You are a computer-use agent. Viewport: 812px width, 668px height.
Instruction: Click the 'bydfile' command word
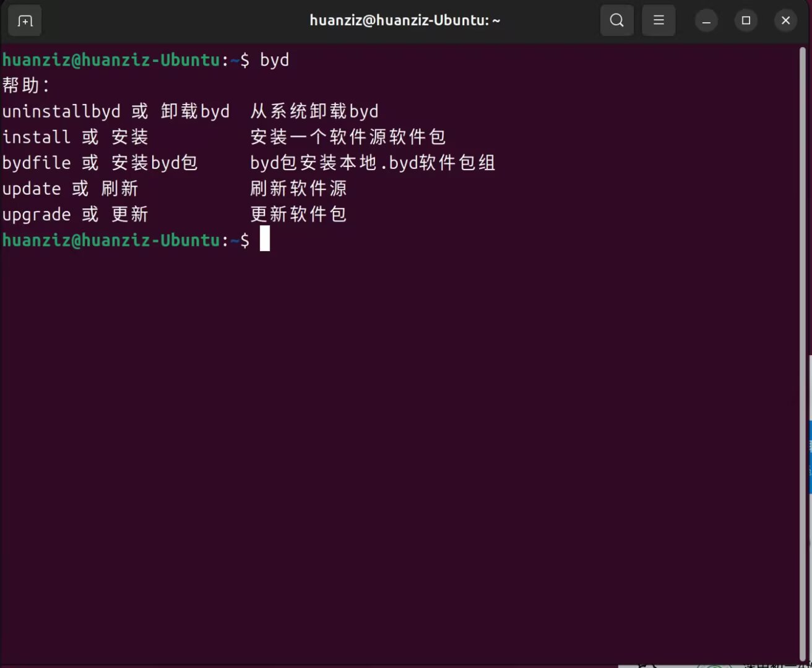(x=37, y=163)
